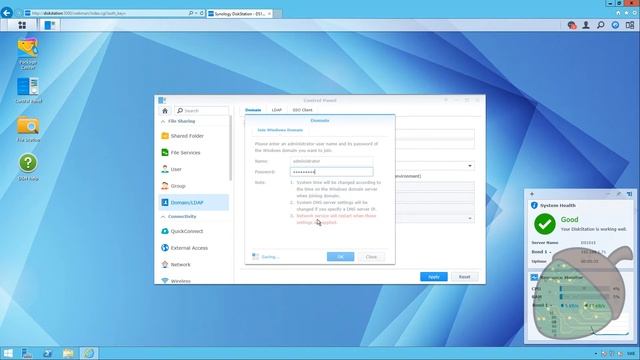
Task: Open a new browser tab
Action: click(278, 13)
